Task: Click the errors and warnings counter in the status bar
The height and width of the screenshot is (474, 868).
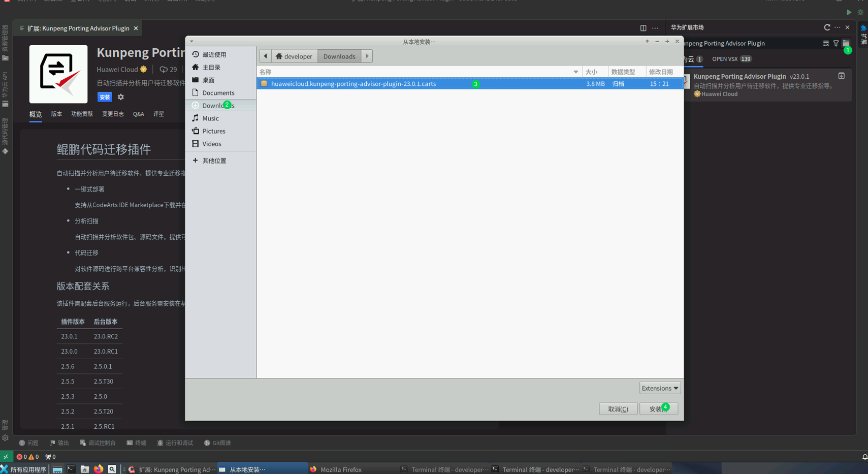Action: 27,457
